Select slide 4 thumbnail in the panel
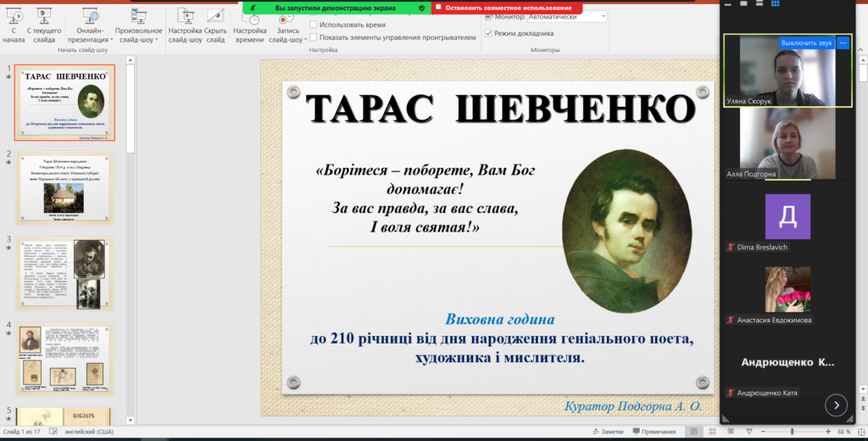 pos(64,359)
